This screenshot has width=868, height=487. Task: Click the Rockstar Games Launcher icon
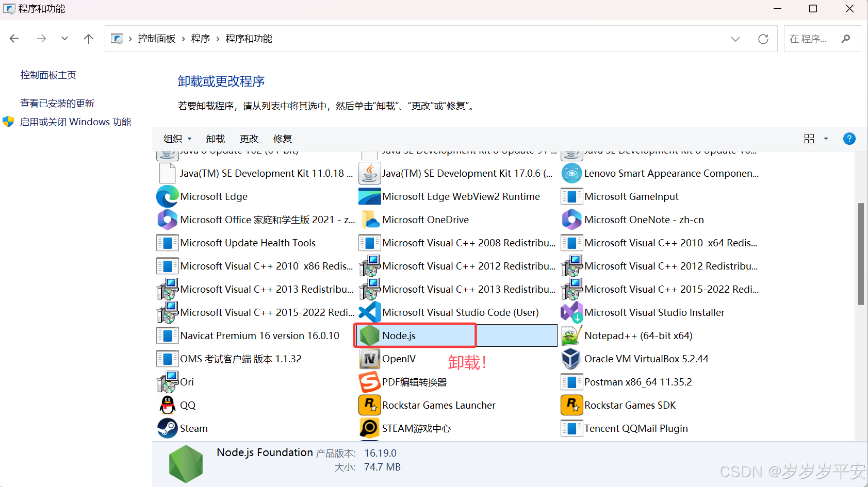(x=369, y=405)
